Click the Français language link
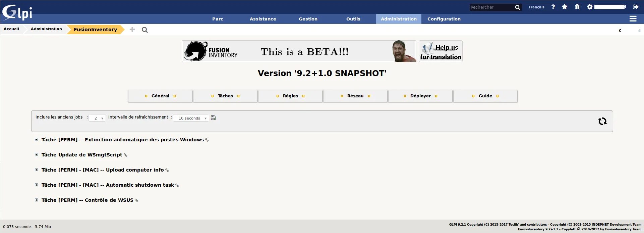Screen dimensions: 644x233 pos(536,7)
